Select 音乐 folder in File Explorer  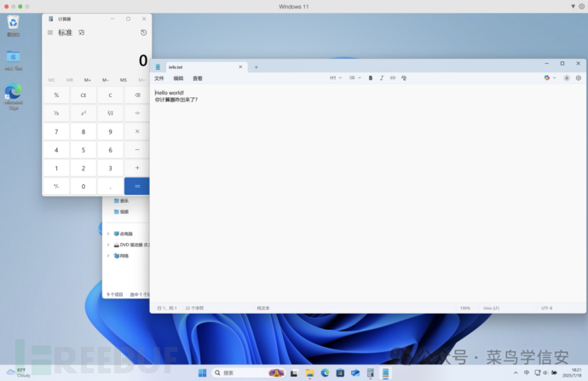pos(121,200)
